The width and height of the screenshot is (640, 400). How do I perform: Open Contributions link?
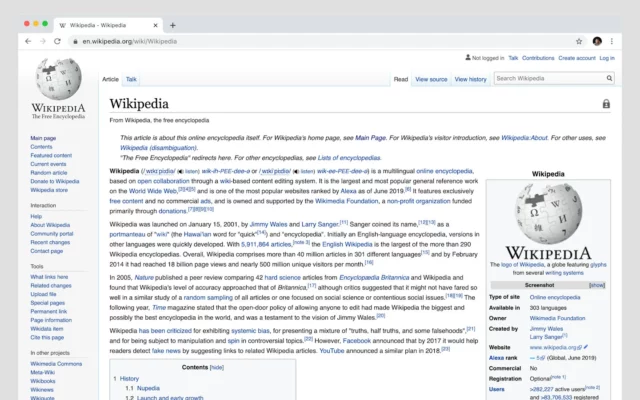click(x=538, y=58)
